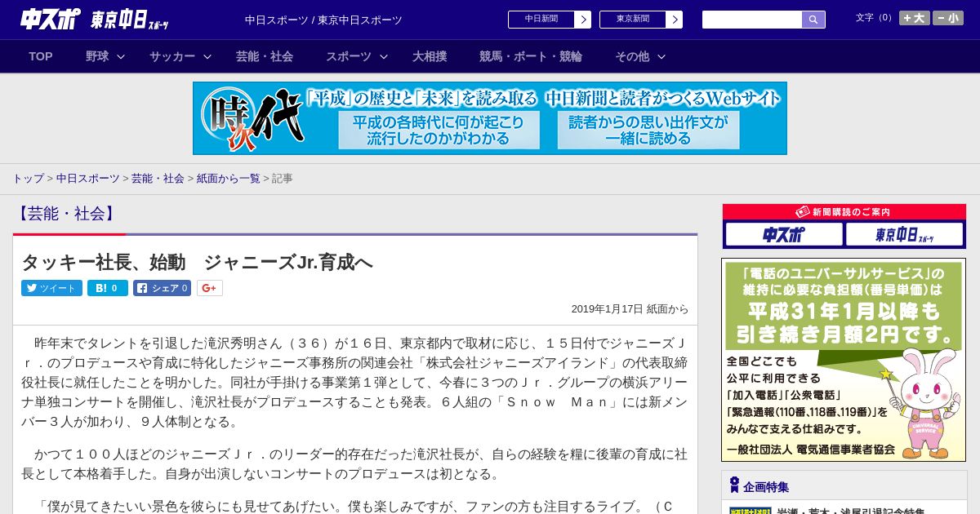Decrease text size with -小 button
This screenshot has height=514, width=980.
948,18
